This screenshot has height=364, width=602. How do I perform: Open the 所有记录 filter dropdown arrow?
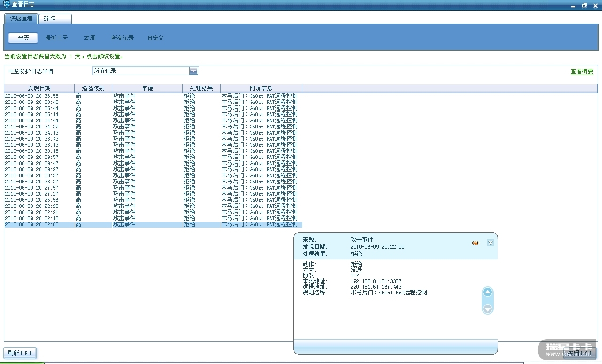[x=193, y=71]
